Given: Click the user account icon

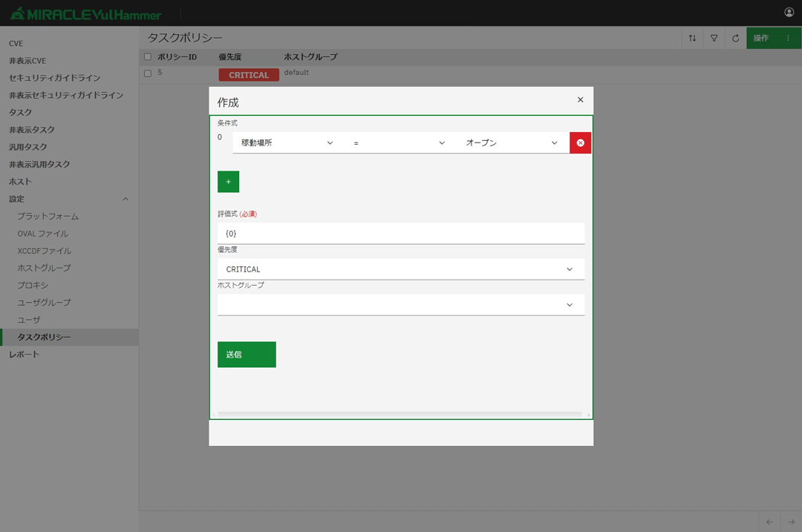Looking at the screenshot, I should (789, 13).
